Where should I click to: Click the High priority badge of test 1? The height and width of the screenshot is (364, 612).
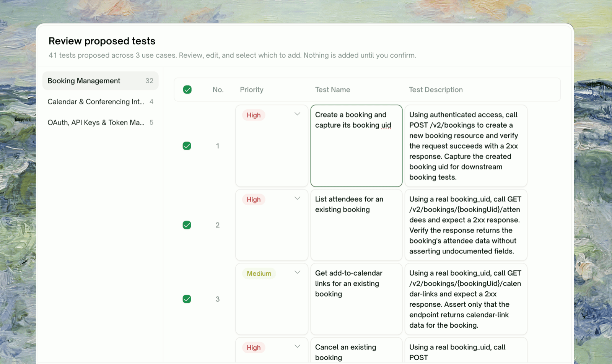coord(254,115)
